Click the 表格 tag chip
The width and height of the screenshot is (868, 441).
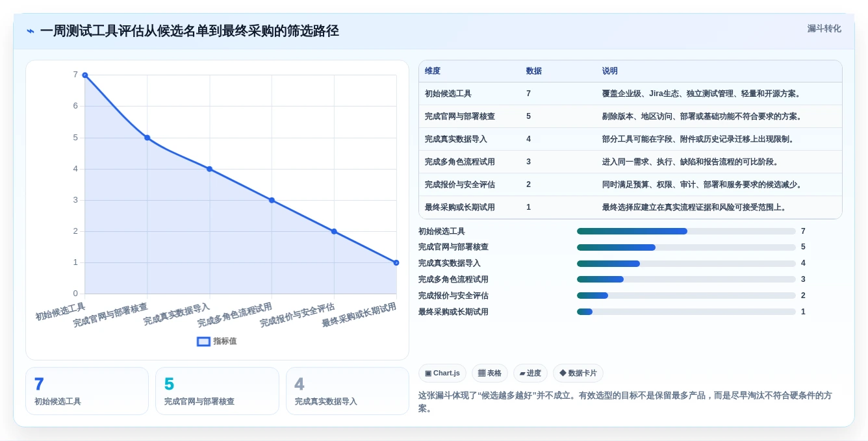tap(490, 373)
